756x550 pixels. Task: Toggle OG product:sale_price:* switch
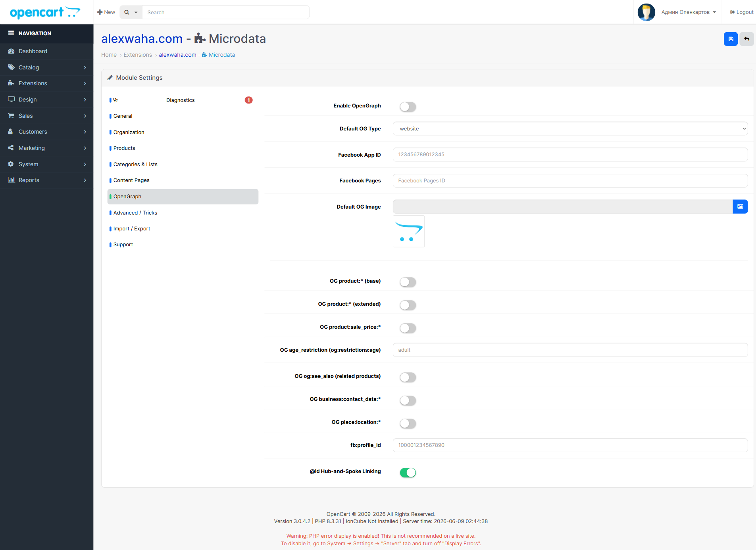(x=408, y=328)
